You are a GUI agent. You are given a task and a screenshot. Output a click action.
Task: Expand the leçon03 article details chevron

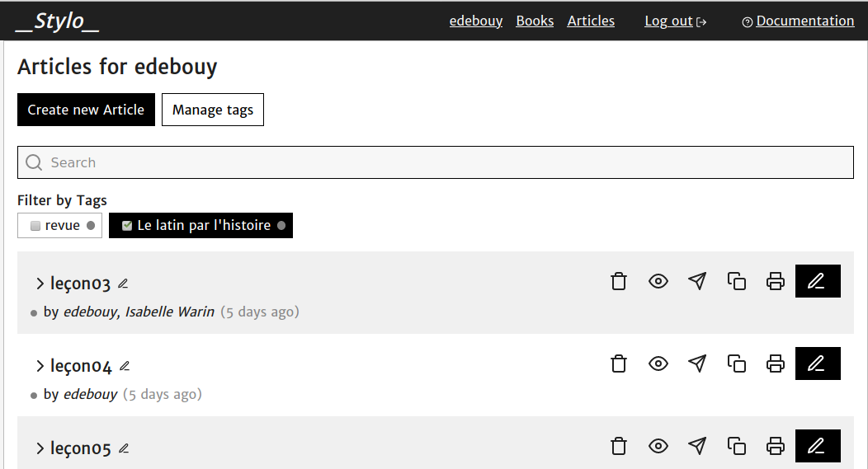coord(40,284)
